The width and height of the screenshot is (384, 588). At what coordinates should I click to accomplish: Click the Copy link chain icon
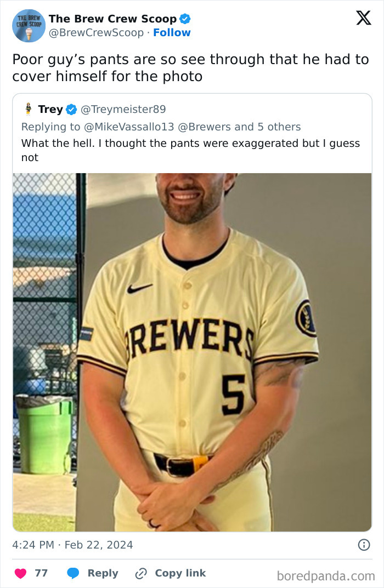(x=142, y=573)
